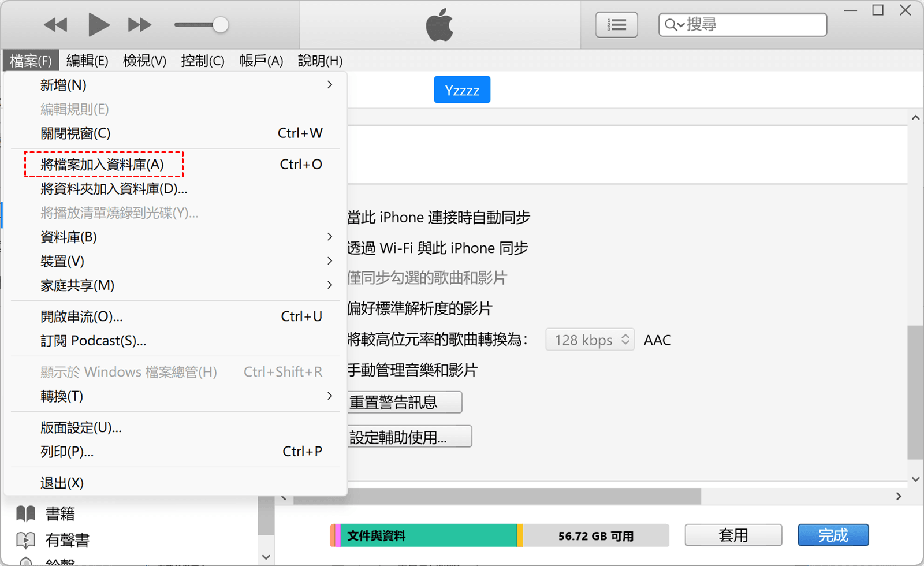Adjust the volume slider knob
This screenshot has height=566, width=924.
[x=220, y=25]
